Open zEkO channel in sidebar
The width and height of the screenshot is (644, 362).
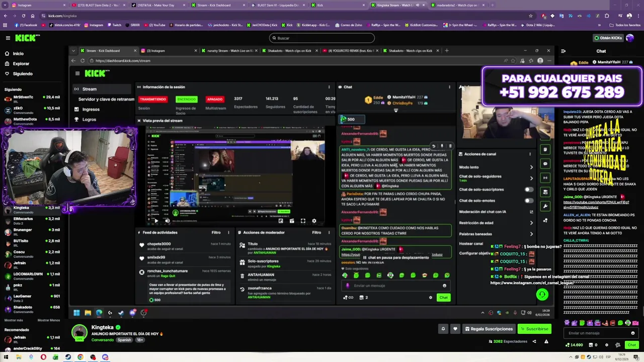tap(31, 110)
